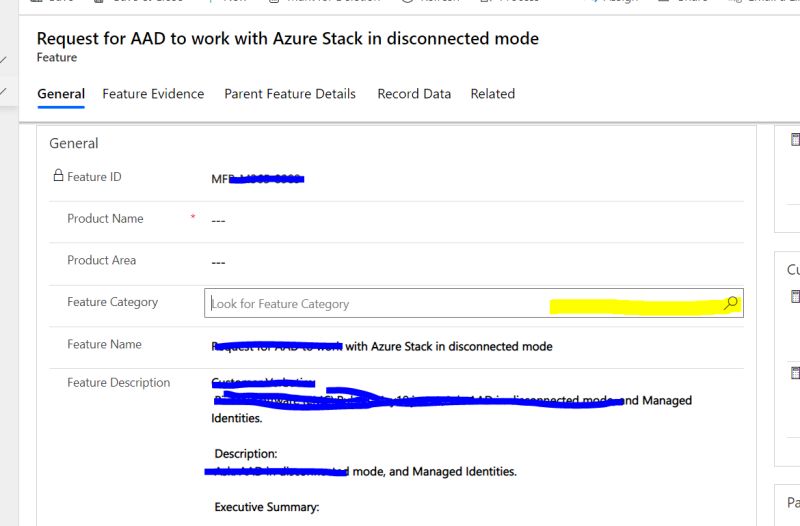Click the Feature Description field label
Image resolution: width=800 pixels, height=526 pixels.
[x=118, y=383]
